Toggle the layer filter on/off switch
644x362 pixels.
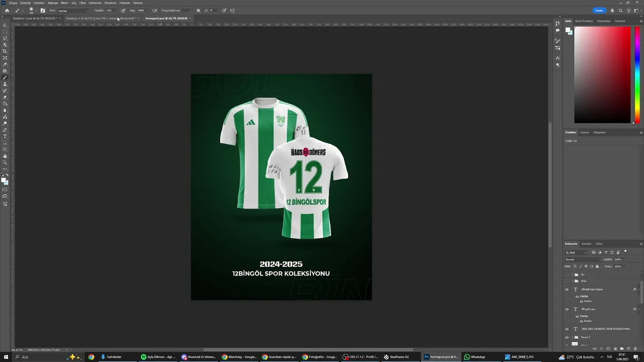tap(625, 251)
